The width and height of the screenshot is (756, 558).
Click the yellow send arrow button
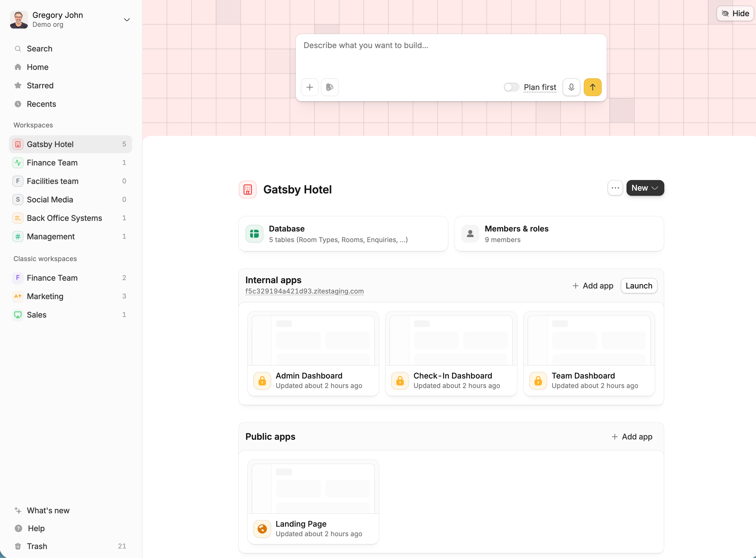click(592, 88)
